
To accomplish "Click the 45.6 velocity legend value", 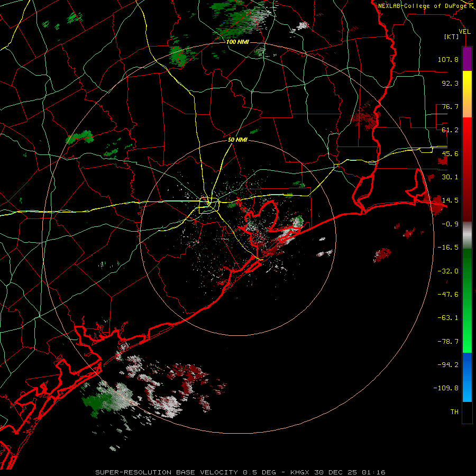I will (450, 153).
